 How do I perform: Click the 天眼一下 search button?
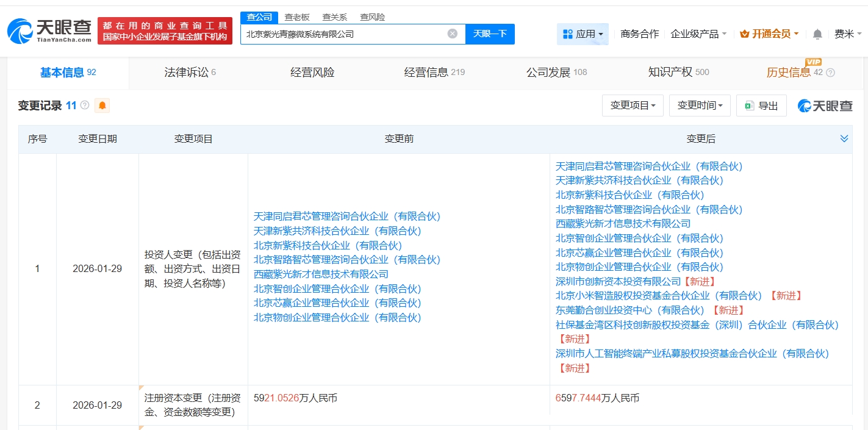490,34
